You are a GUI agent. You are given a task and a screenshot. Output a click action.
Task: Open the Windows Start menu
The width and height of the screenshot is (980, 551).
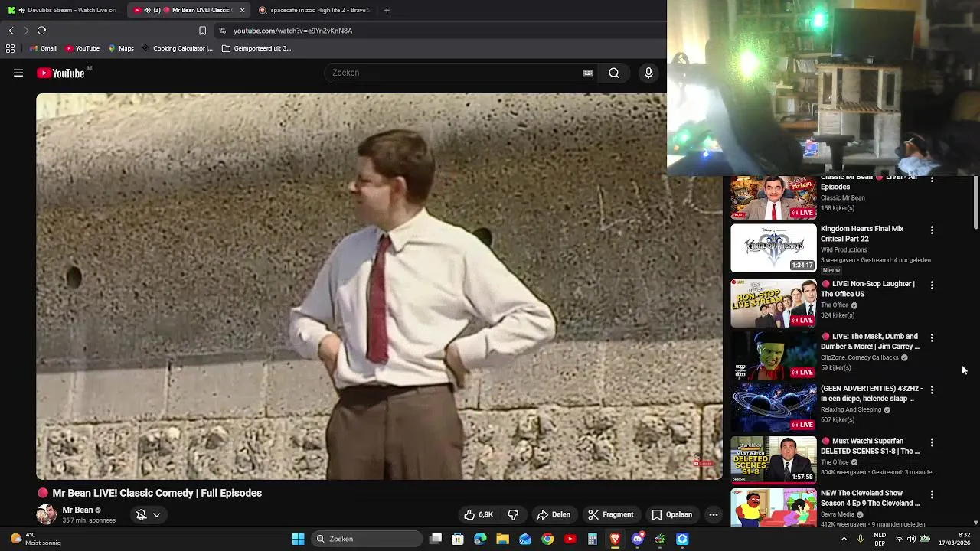point(298,539)
